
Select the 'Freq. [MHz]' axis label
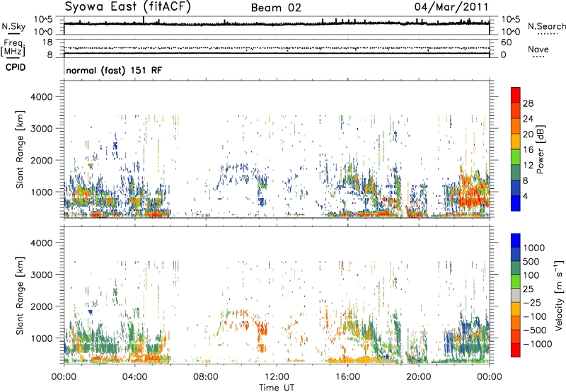(13, 48)
